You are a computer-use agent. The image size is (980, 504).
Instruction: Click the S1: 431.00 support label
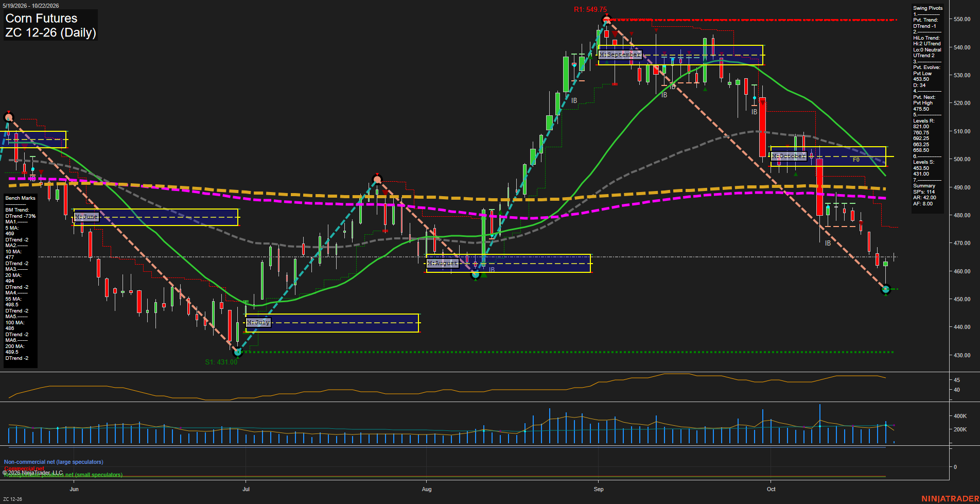[x=221, y=362]
